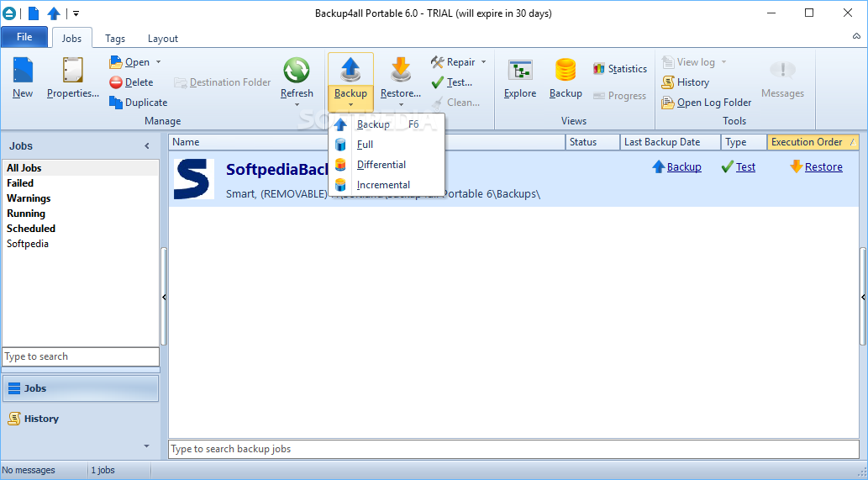The width and height of the screenshot is (868, 480).
Task: Sort by Name column header
Action: point(366,142)
